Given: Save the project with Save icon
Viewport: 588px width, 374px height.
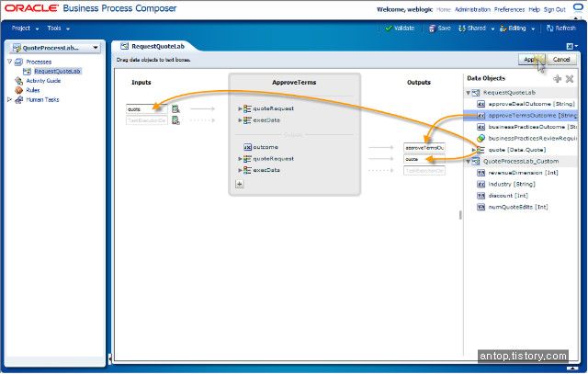Looking at the screenshot, I should point(439,28).
